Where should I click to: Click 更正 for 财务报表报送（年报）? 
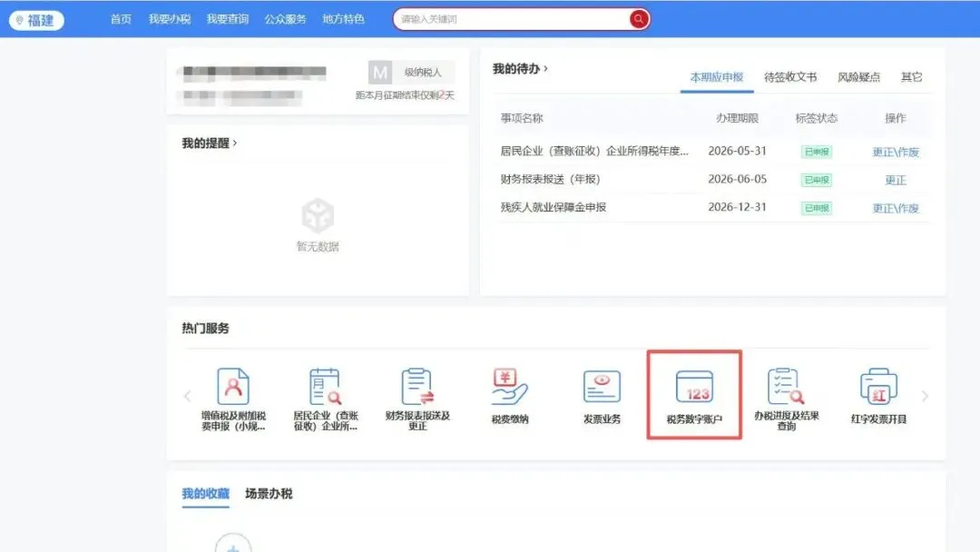coord(896,180)
